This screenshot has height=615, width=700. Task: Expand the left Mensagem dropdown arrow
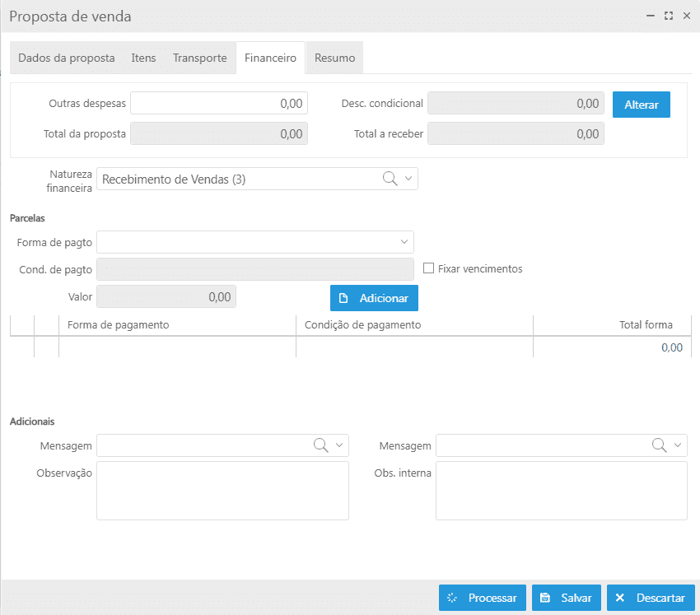click(x=339, y=445)
